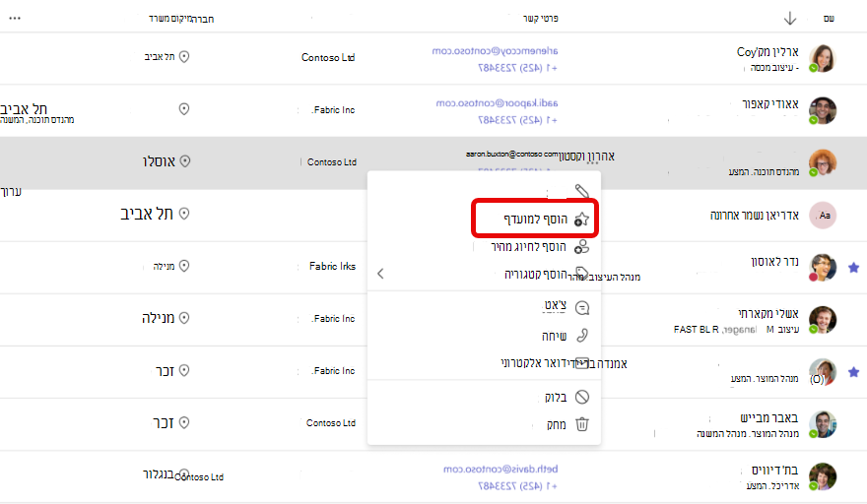This screenshot has width=867, height=504.
Task: Click the sort arrow next to the name header
Action: (x=790, y=19)
